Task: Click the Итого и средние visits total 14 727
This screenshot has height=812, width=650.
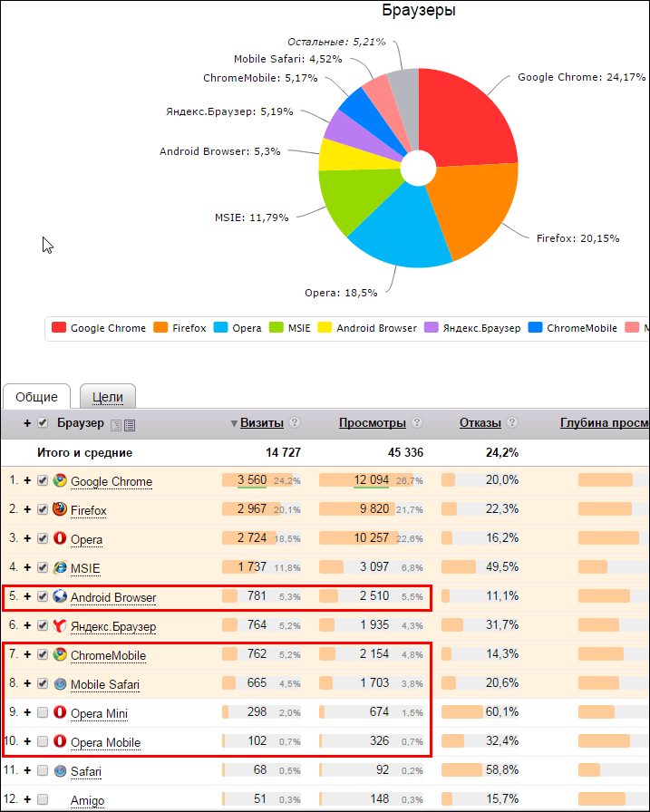Action: tap(284, 452)
